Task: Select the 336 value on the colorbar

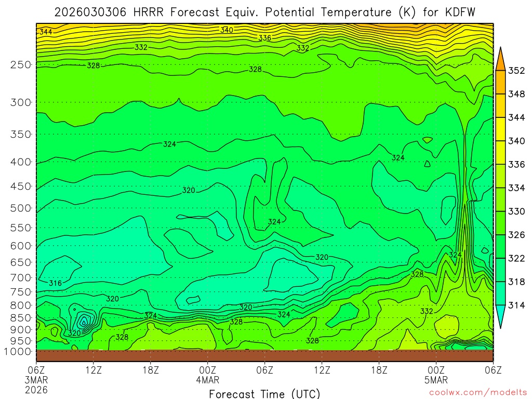Action: click(x=516, y=165)
